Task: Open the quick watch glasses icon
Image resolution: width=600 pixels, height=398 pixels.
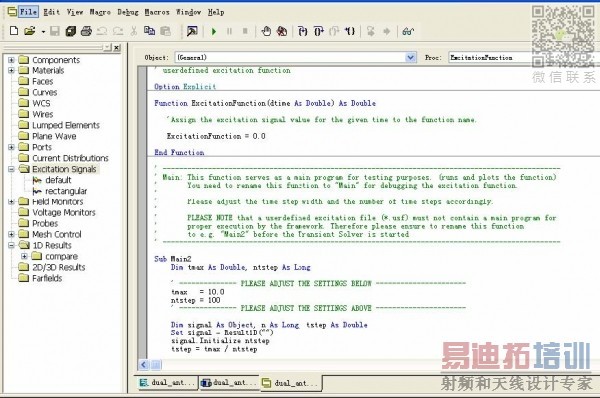Action: 408,31
